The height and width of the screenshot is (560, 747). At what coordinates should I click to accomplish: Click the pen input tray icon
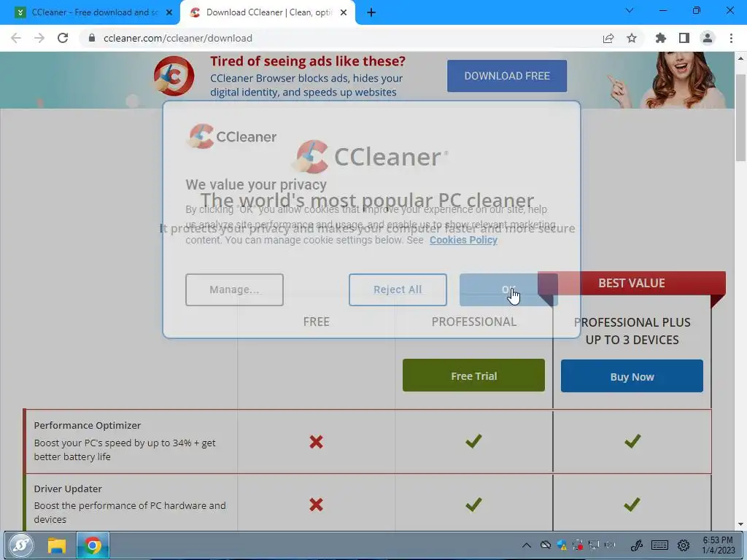[x=636, y=545]
